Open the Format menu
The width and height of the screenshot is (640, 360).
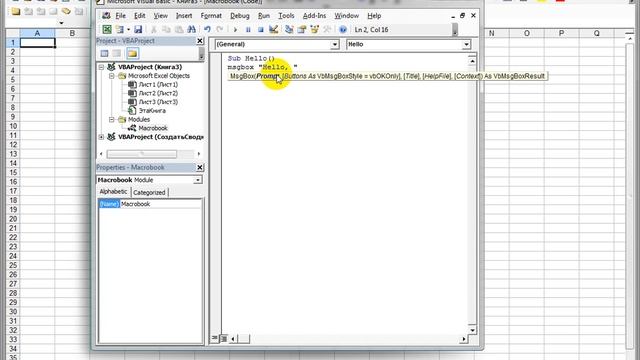[211, 16]
